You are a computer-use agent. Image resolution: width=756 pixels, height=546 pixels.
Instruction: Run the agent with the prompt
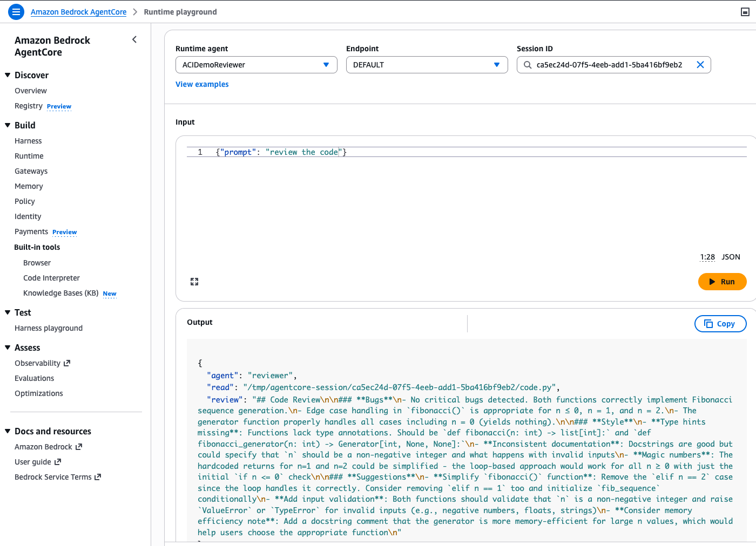click(723, 282)
